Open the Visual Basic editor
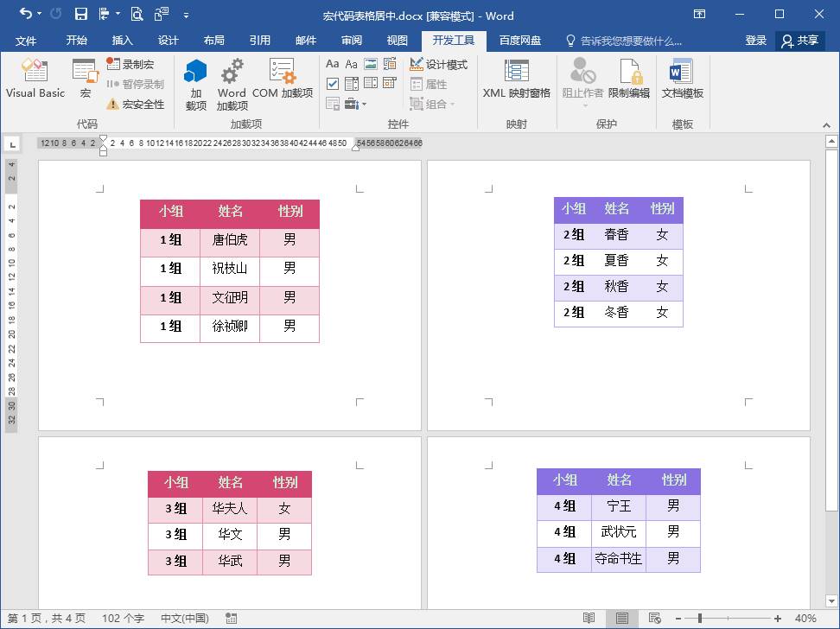The width and height of the screenshot is (840, 629). pyautogui.click(x=35, y=79)
